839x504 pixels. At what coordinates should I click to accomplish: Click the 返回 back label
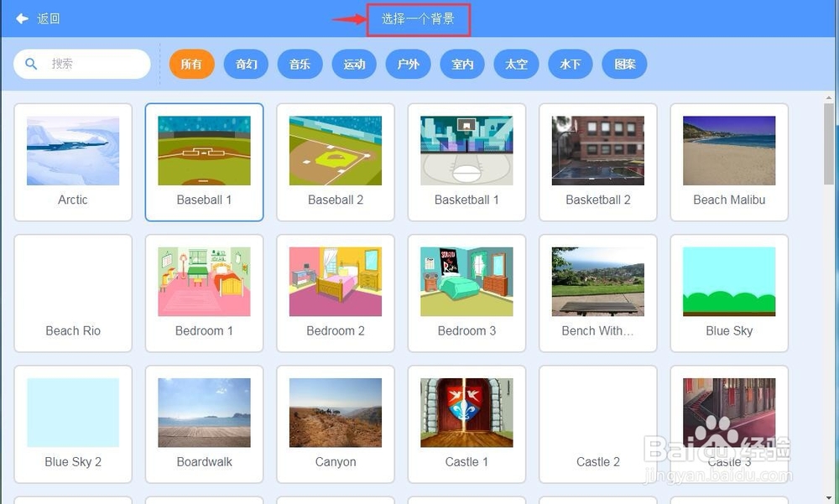pos(48,18)
